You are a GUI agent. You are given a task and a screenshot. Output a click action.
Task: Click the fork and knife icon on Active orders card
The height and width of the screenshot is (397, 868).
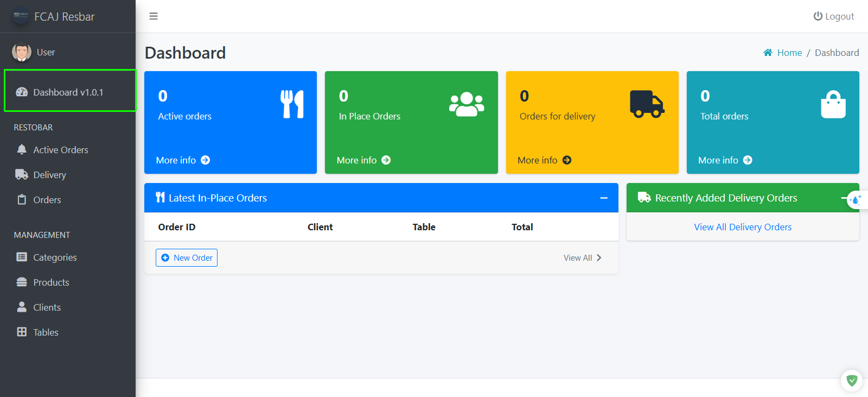coord(292,104)
